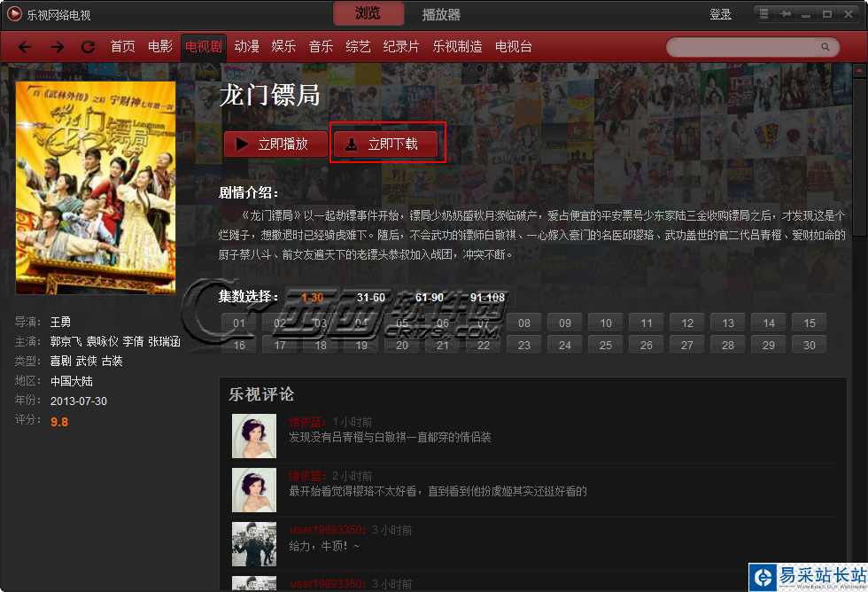This screenshot has height=592, width=868.
Task: Open the 乐视制造 category
Action: 457,46
